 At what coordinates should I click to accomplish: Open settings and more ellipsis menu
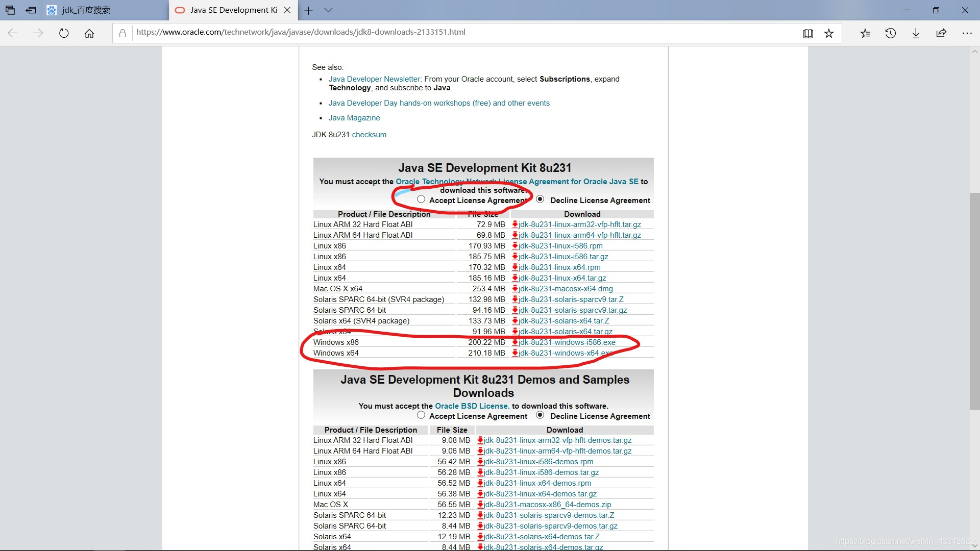click(967, 33)
